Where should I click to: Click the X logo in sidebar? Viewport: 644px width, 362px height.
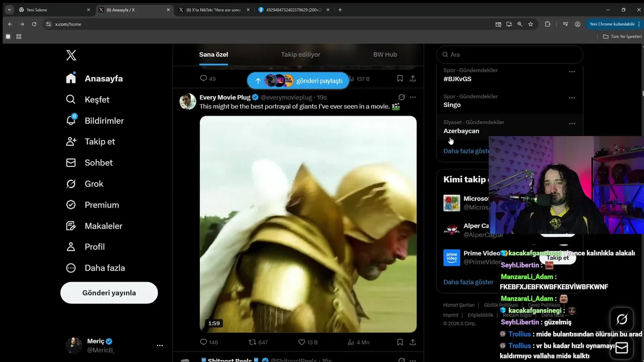[x=71, y=55]
